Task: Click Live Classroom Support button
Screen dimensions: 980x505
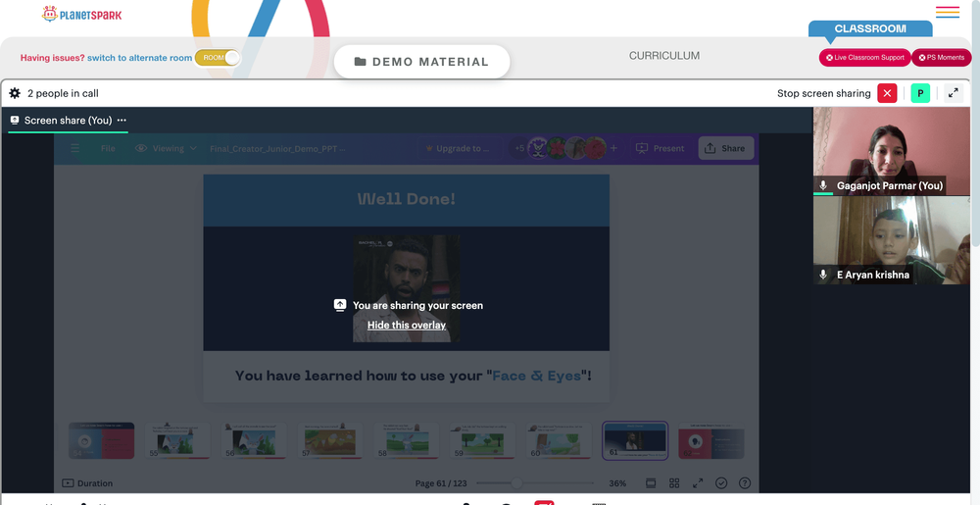Action: [x=864, y=58]
